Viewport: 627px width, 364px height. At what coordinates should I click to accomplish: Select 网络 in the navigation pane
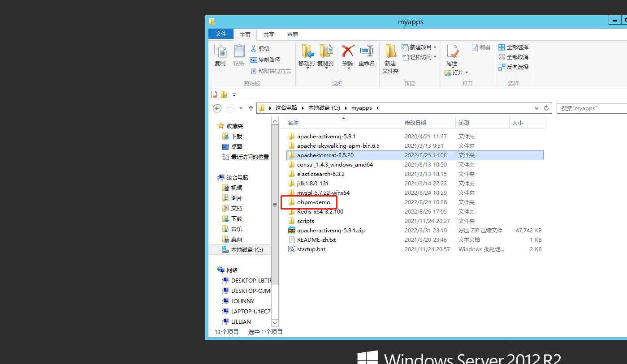click(x=228, y=270)
